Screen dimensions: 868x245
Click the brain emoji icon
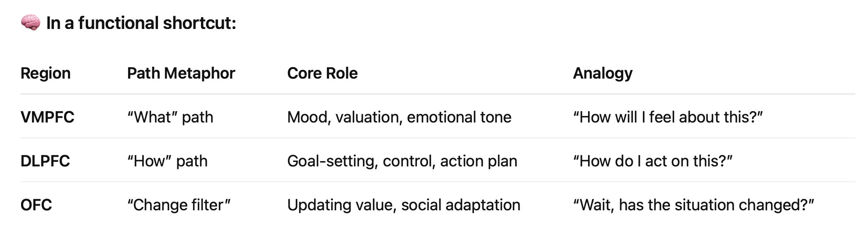tap(31, 23)
